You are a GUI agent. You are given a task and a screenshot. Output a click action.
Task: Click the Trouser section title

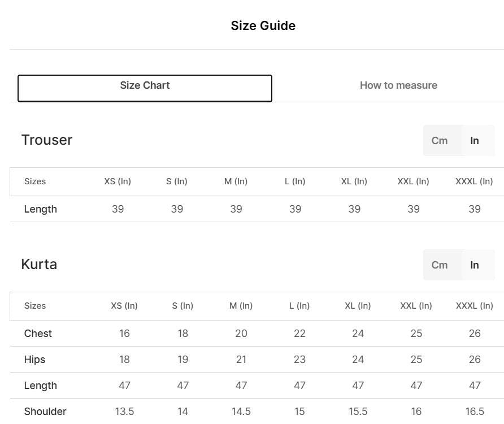click(47, 140)
